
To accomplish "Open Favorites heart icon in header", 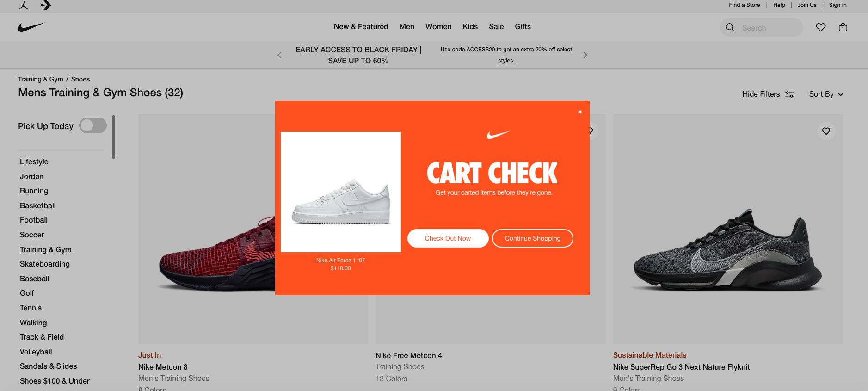I will pos(821,27).
